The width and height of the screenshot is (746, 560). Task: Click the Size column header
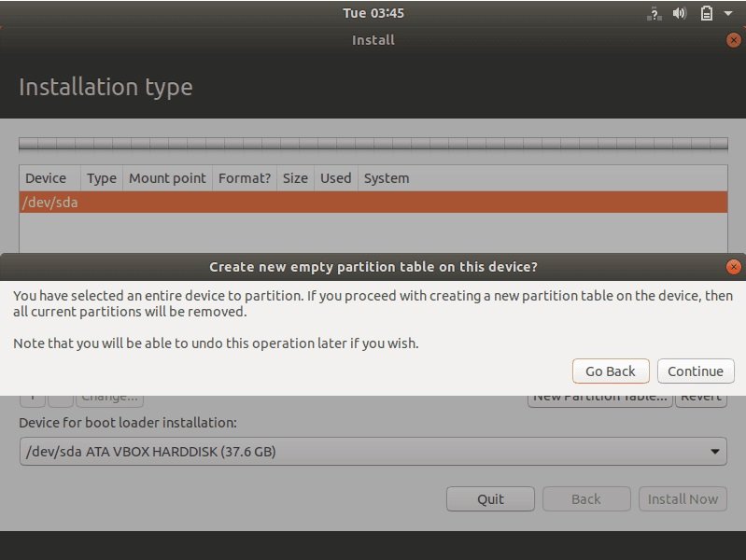coord(295,178)
